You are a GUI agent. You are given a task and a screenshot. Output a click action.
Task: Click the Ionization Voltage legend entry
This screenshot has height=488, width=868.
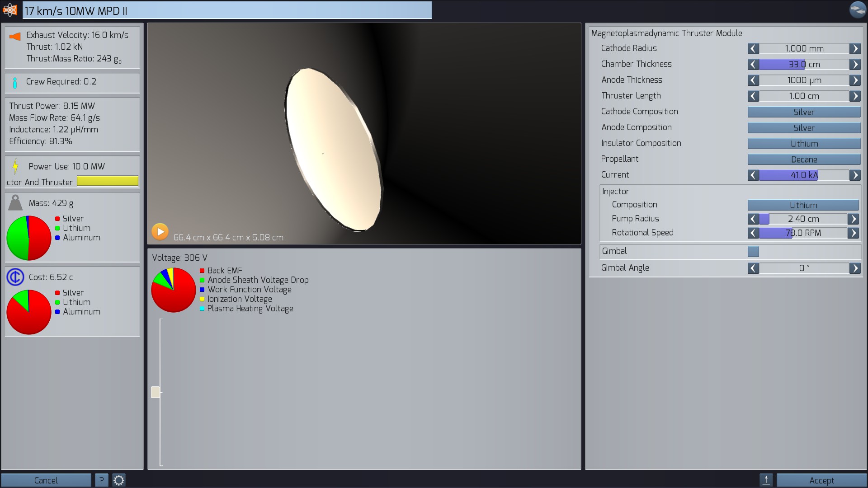click(x=236, y=299)
